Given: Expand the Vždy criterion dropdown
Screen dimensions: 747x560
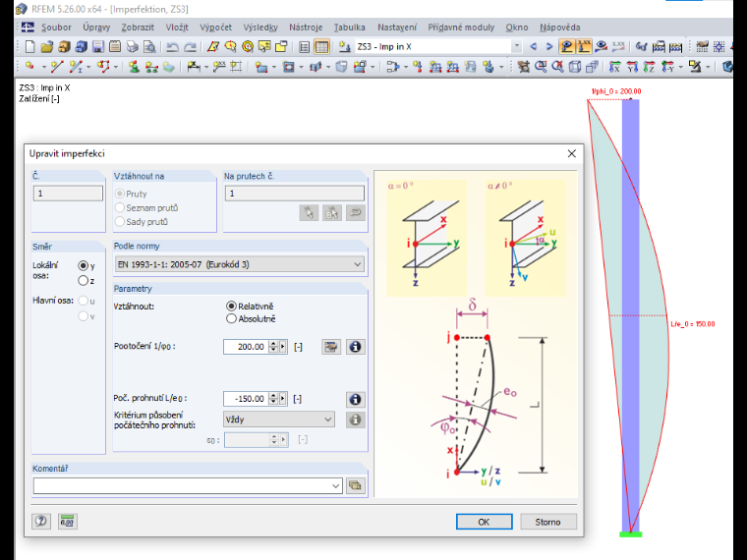Looking at the screenshot, I should pos(279,420).
